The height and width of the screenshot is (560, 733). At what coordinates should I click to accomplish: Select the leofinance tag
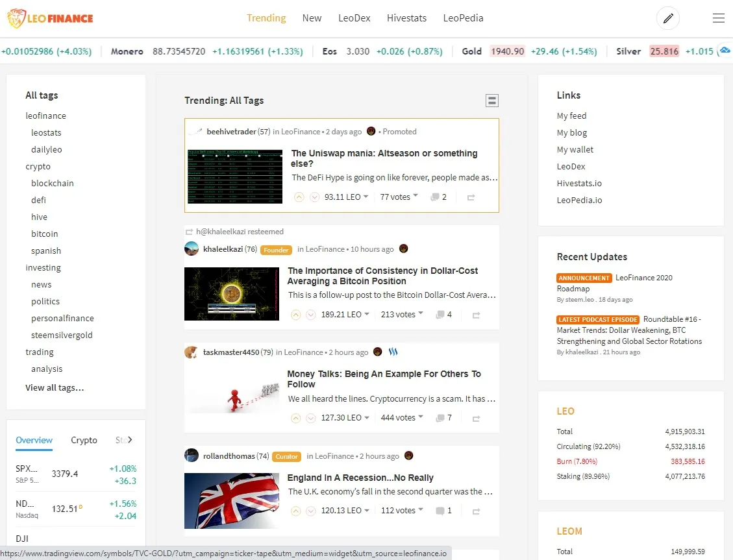(46, 116)
